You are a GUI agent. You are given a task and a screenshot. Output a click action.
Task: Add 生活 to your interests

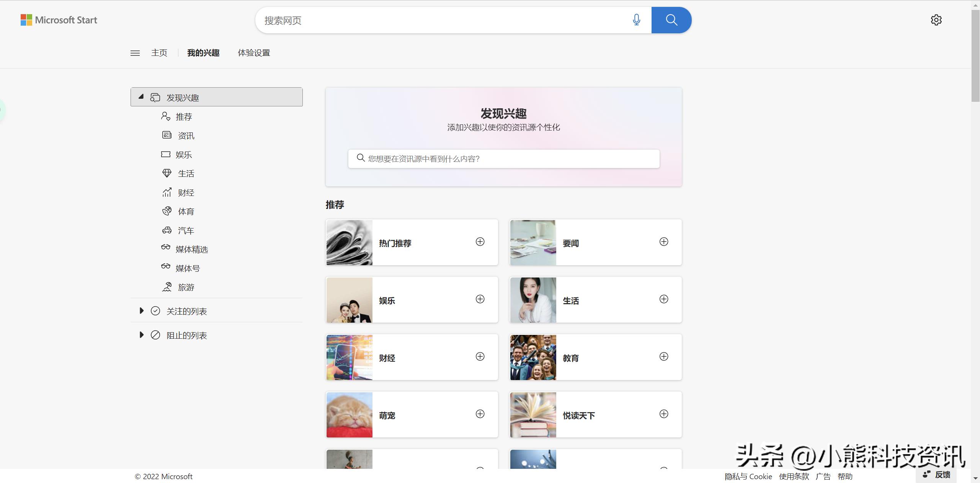tap(664, 299)
